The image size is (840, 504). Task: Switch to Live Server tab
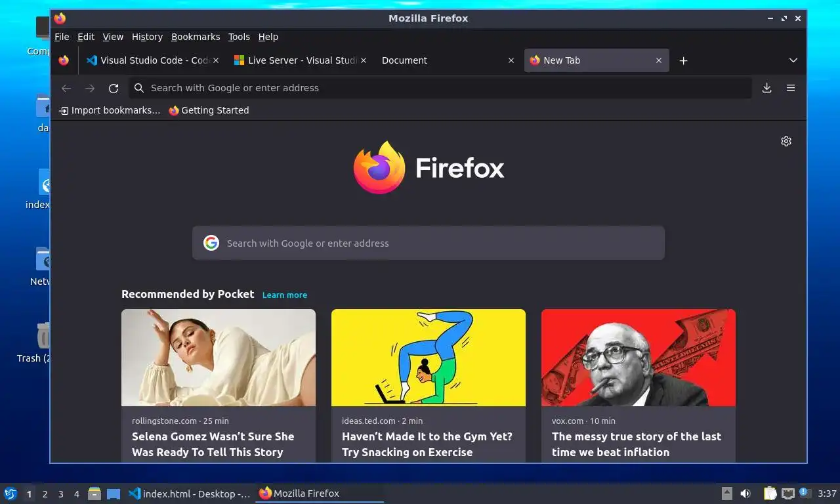click(x=301, y=60)
